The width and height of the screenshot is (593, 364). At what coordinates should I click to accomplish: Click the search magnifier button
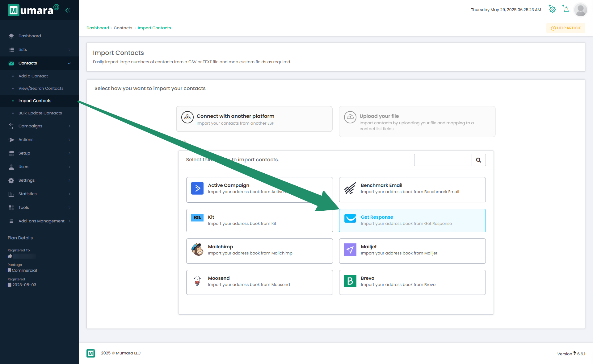point(478,160)
